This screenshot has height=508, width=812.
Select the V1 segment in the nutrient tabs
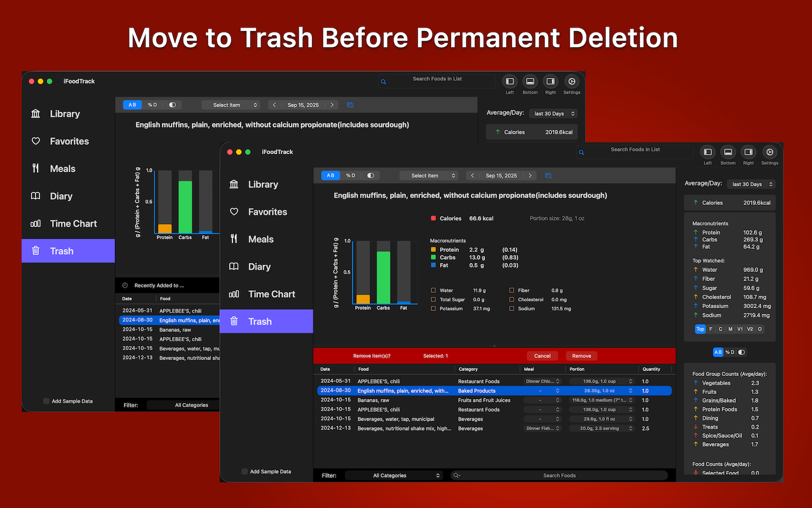click(x=740, y=329)
